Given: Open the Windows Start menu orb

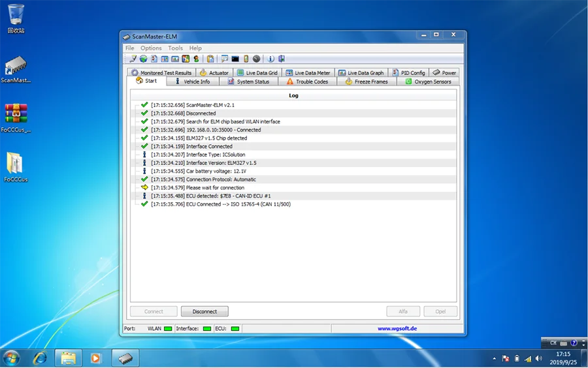Looking at the screenshot, I should point(11,358).
